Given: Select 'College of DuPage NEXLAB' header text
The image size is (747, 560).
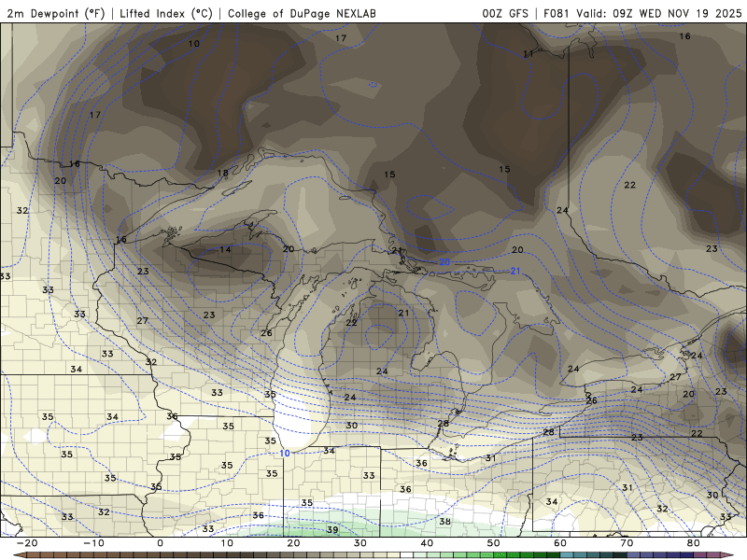Looking at the screenshot, I should pos(302,14).
